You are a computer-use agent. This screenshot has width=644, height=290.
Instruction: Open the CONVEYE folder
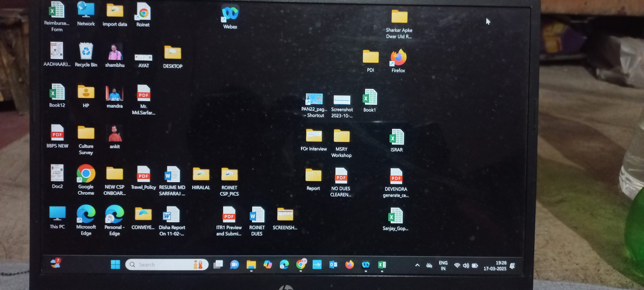pyautogui.click(x=143, y=218)
